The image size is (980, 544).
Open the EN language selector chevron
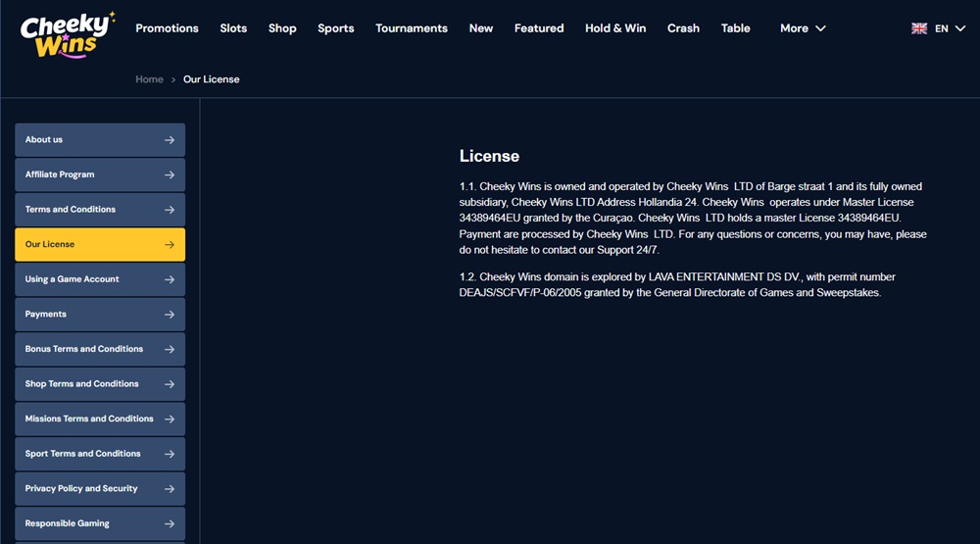[960, 28]
